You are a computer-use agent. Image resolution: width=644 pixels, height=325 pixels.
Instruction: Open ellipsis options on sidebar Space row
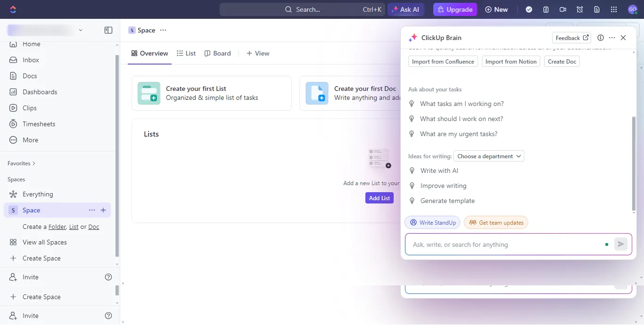pos(92,210)
